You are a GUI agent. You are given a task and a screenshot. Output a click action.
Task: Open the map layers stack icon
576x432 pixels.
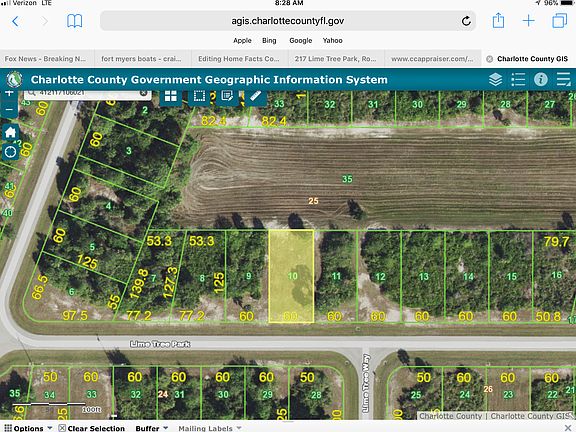tap(495, 79)
